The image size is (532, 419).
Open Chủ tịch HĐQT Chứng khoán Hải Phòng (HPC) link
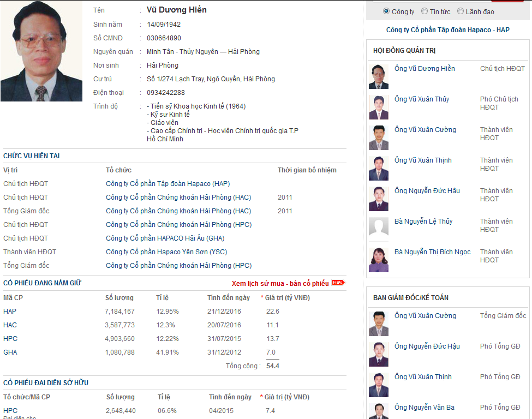coord(179,224)
